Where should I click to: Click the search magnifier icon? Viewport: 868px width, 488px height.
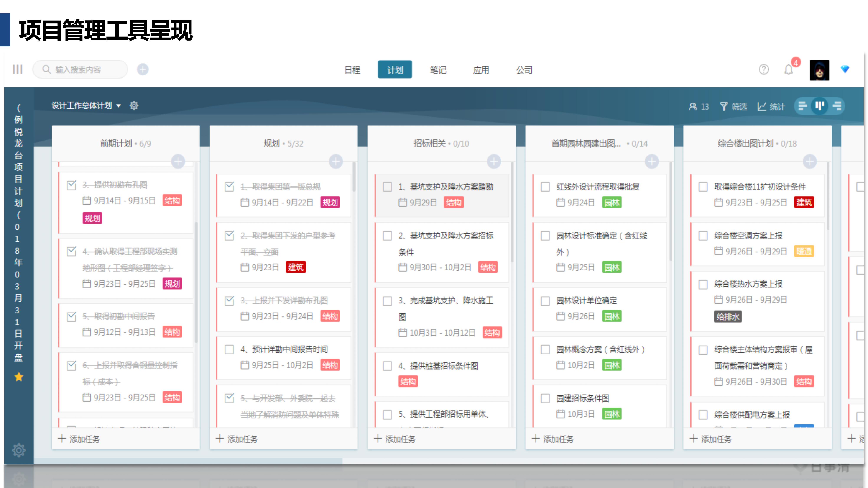coord(46,69)
